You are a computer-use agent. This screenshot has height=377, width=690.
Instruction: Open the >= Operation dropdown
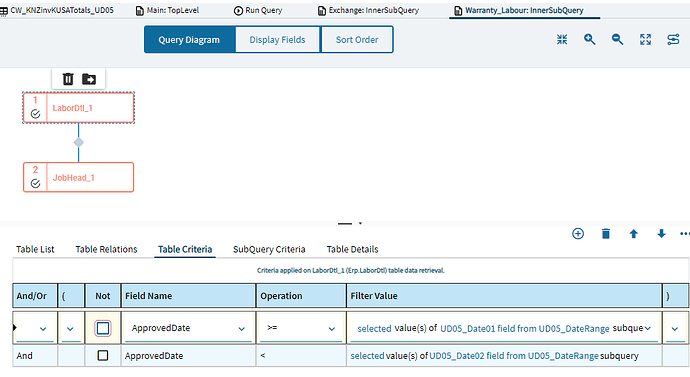coord(332,329)
